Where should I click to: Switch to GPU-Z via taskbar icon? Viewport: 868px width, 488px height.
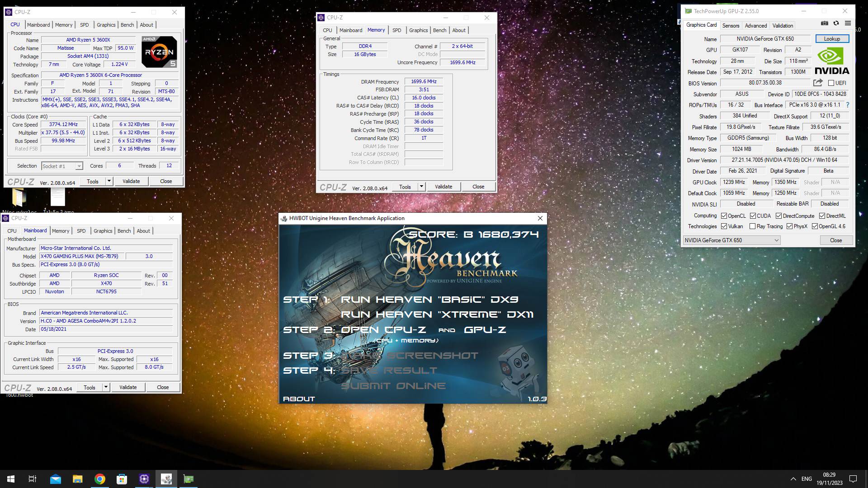pos(188,479)
